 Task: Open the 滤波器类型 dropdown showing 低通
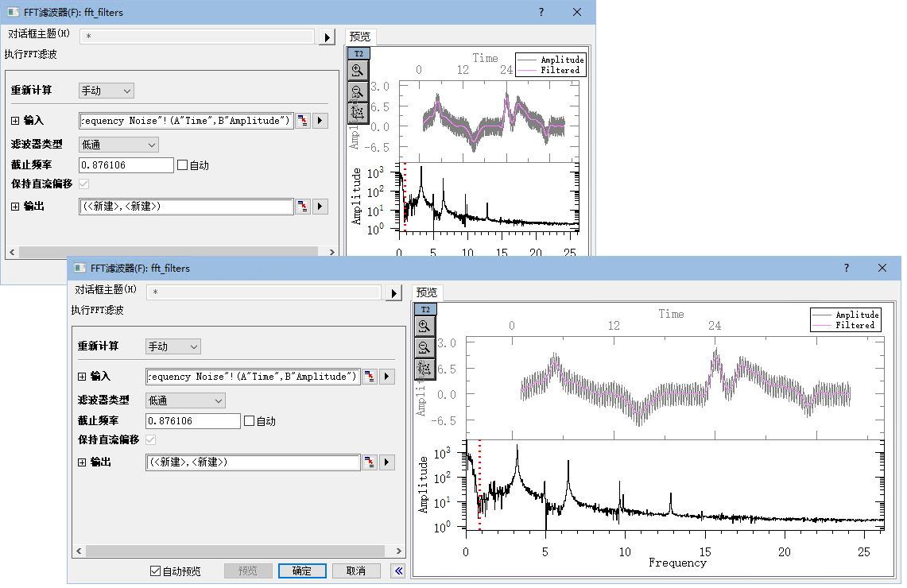point(185,400)
